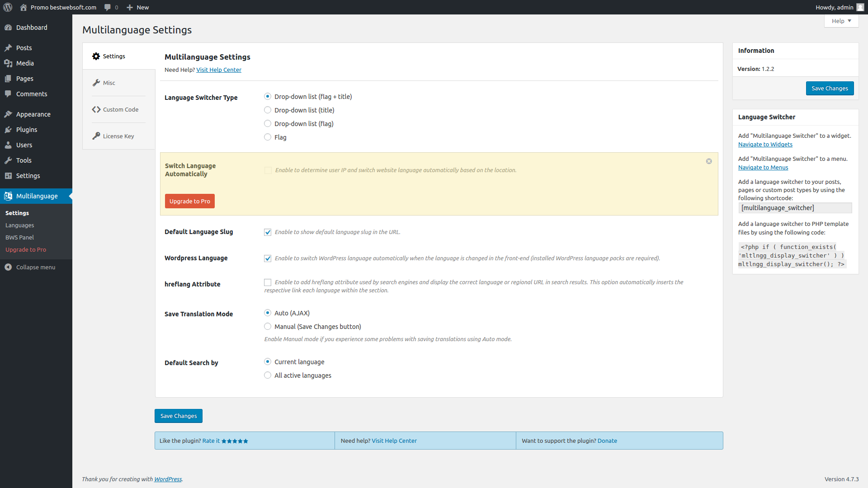
Task: Switch to the License Key tab
Action: click(x=119, y=136)
